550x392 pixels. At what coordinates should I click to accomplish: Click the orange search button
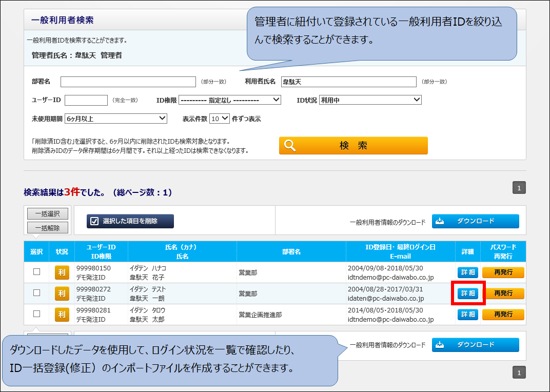point(353,146)
